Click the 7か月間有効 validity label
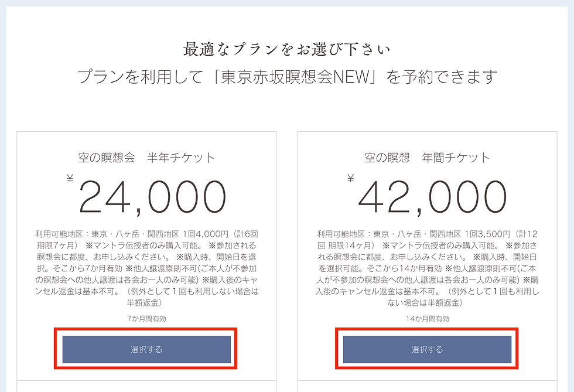574x392 pixels. pyautogui.click(x=146, y=318)
